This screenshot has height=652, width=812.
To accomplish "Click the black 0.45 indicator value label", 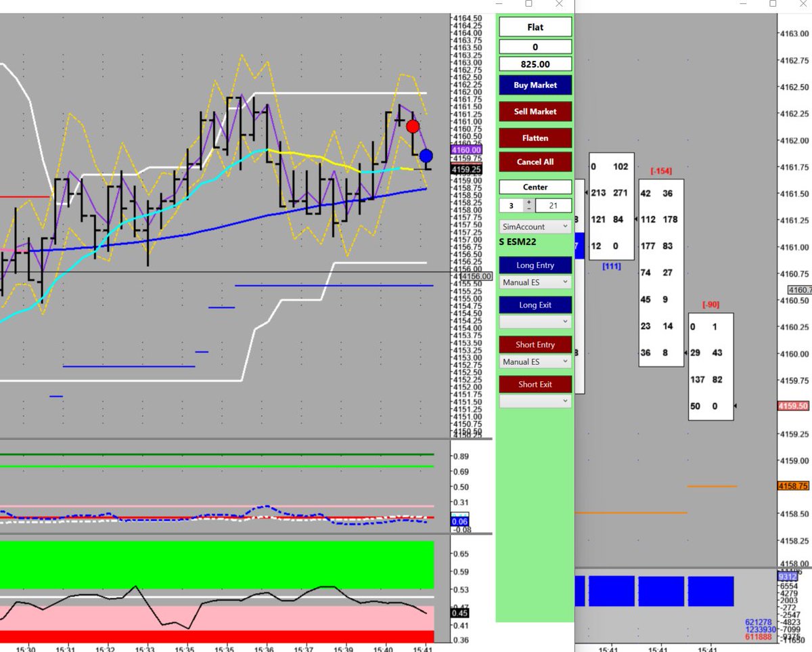I will click(460, 614).
